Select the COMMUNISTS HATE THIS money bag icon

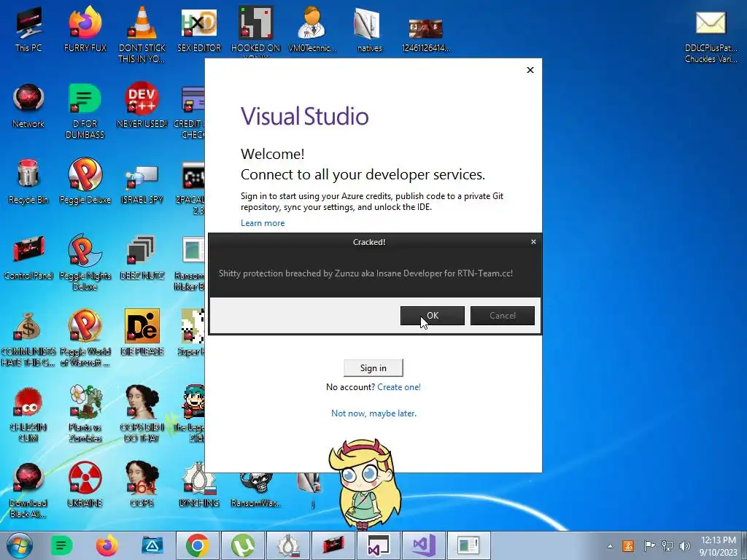tap(28, 339)
